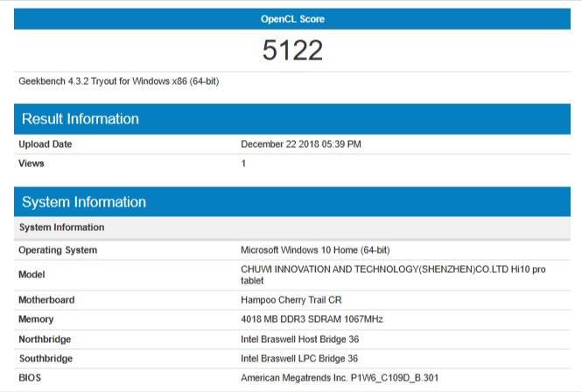Select American Megatrends Inc. BIOS version text
The height and width of the screenshot is (392, 582).
340,378
